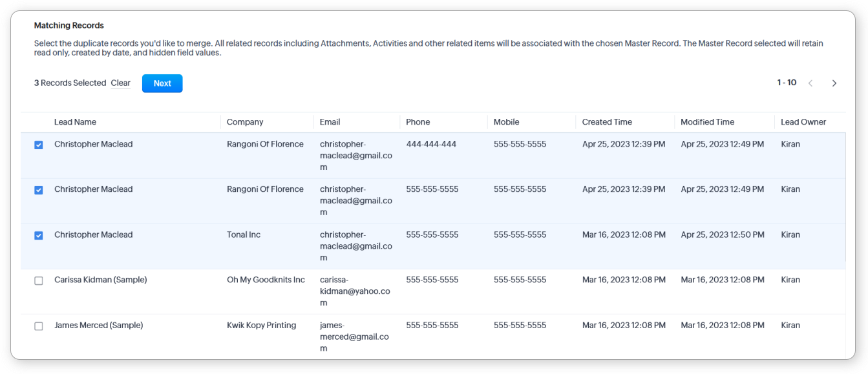Click Carissa Kidman (Sample) lead name
Screen dimensions: 868x374
click(x=100, y=280)
